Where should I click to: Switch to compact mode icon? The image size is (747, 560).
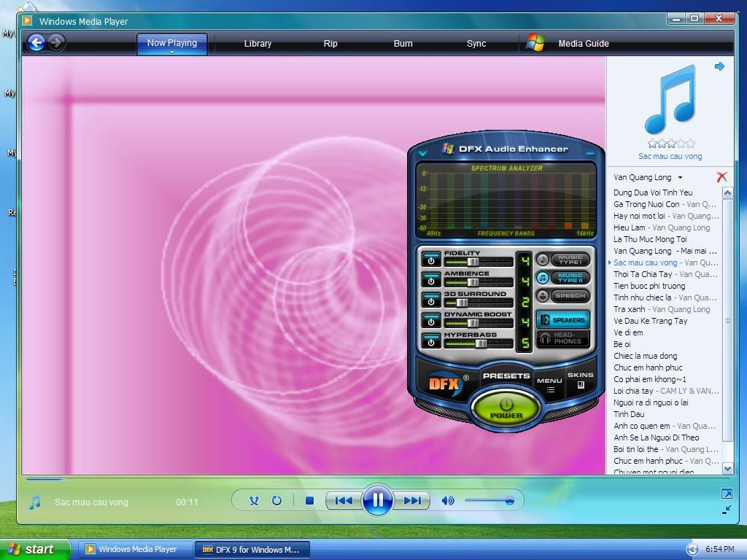coord(727,510)
